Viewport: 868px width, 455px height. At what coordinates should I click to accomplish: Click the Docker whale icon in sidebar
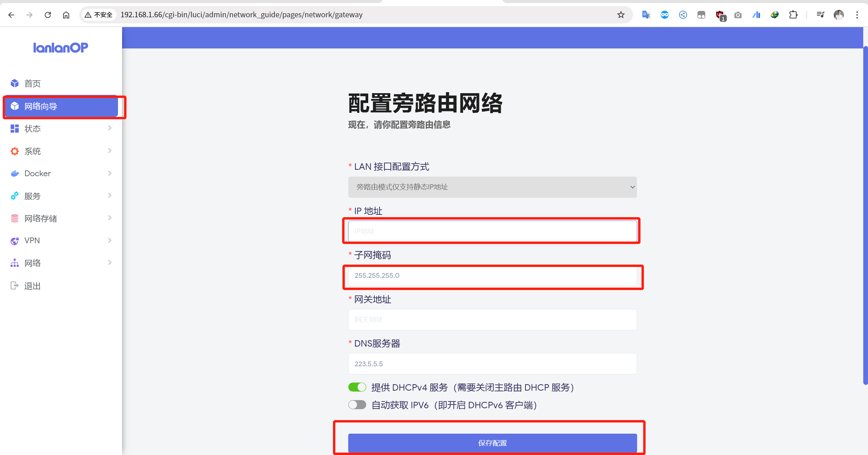[15, 173]
